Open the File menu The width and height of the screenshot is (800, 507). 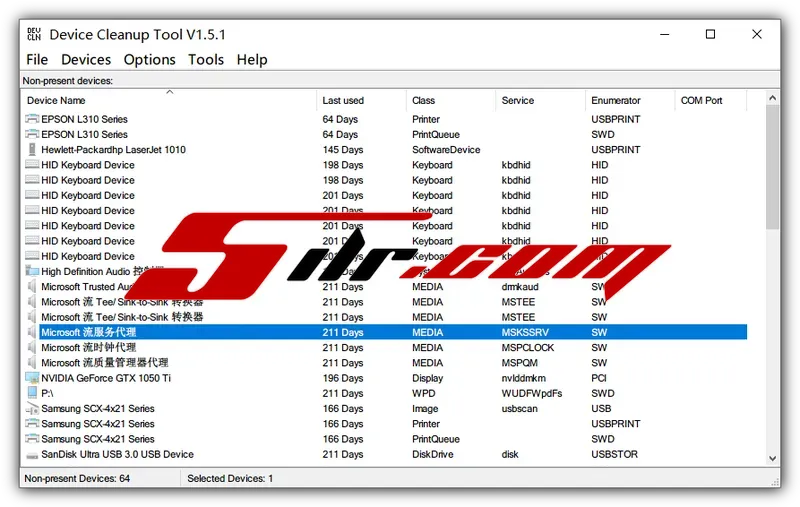[x=37, y=60]
